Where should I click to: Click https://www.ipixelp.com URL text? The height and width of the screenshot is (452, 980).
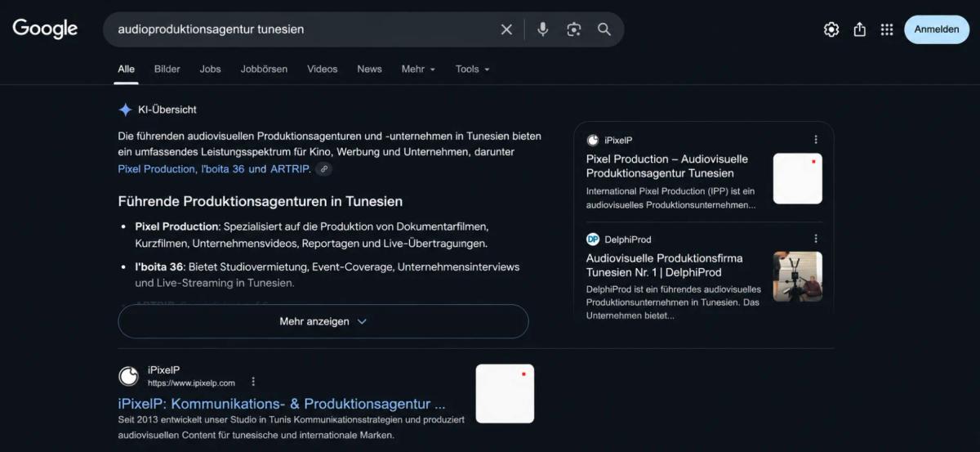pyautogui.click(x=191, y=383)
